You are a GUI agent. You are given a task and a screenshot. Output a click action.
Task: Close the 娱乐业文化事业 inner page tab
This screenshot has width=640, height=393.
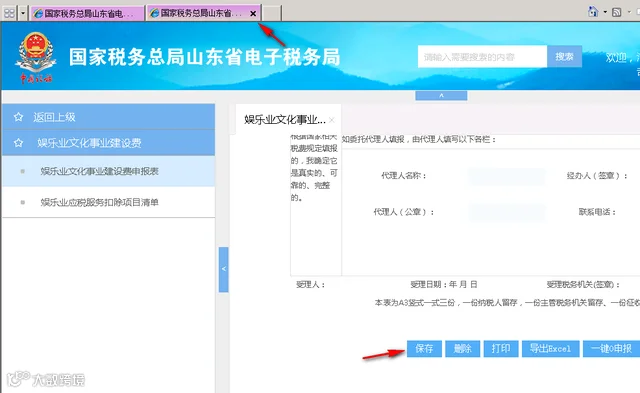pyautogui.click(x=332, y=120)
